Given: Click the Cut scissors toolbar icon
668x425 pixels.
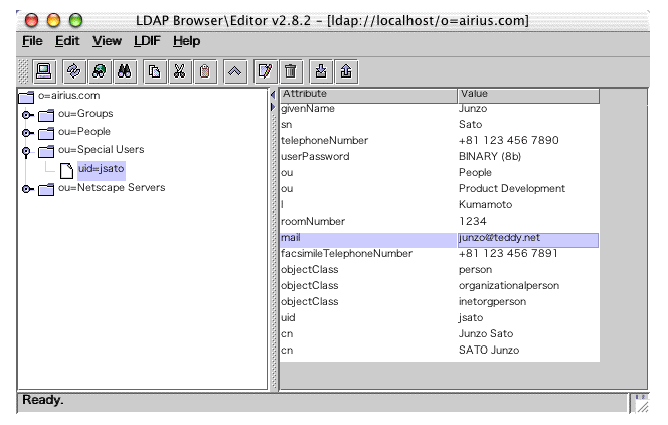Looking at the screenshot, I should (179, 71).
